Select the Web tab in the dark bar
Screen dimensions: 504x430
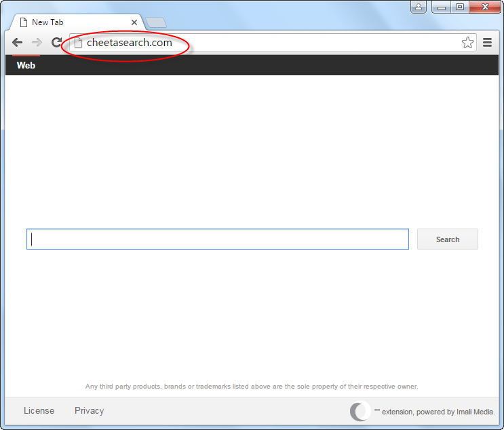(x=26, y=65)
